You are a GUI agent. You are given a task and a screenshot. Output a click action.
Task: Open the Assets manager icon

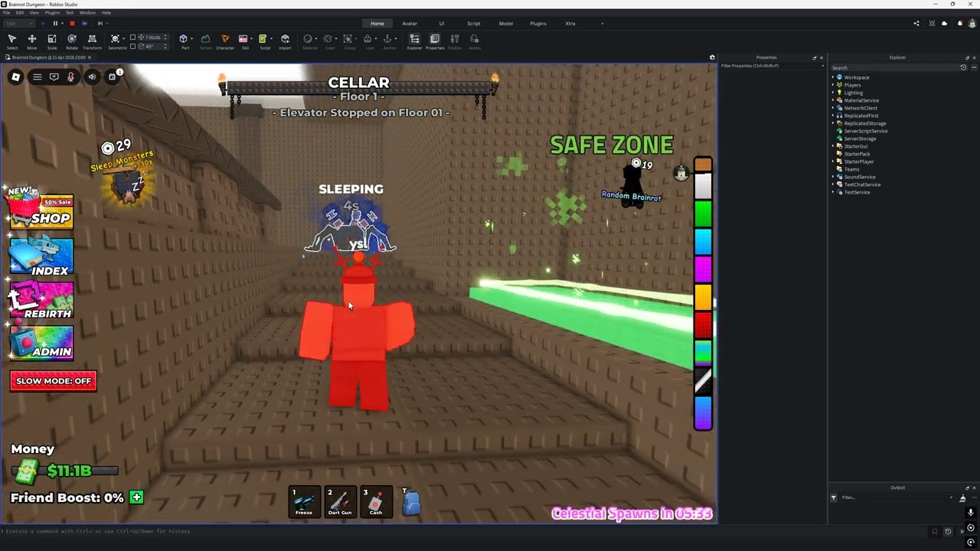click(475, 41)
